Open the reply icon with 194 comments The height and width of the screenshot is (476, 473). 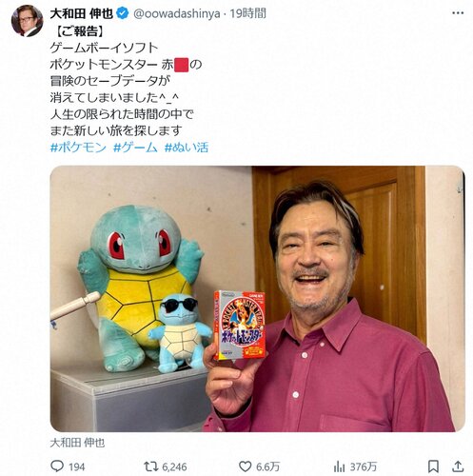(x=57, y=466)
